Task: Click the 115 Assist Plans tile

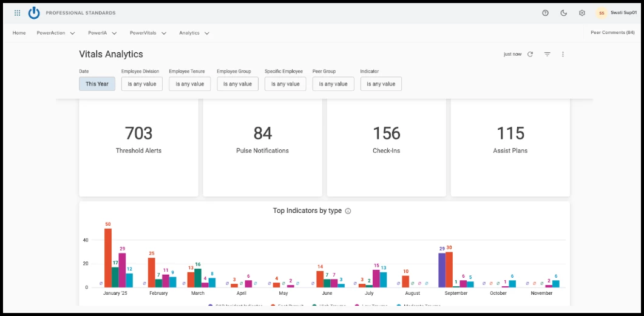Action: pyautogui.click(x=510, y=147)
